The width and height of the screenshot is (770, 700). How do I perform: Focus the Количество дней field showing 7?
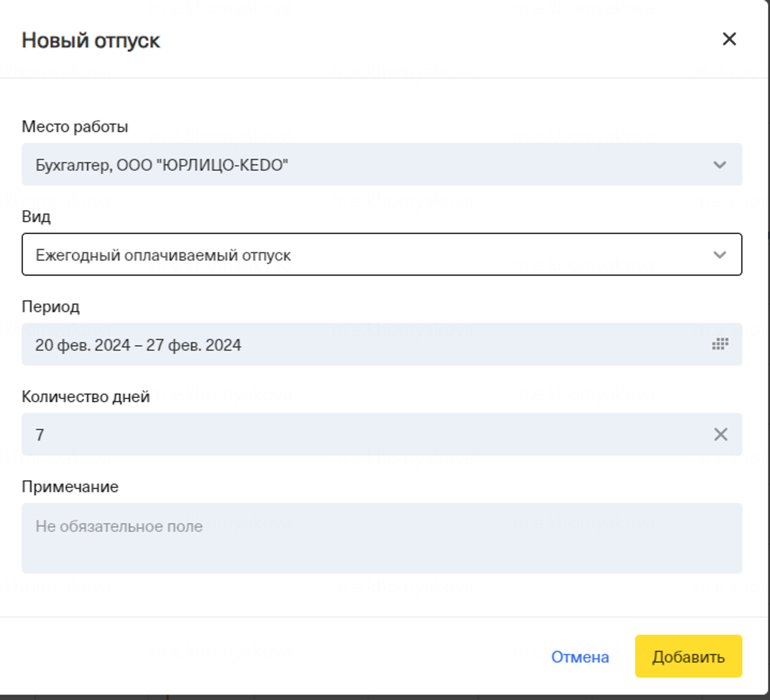[321, 434]
